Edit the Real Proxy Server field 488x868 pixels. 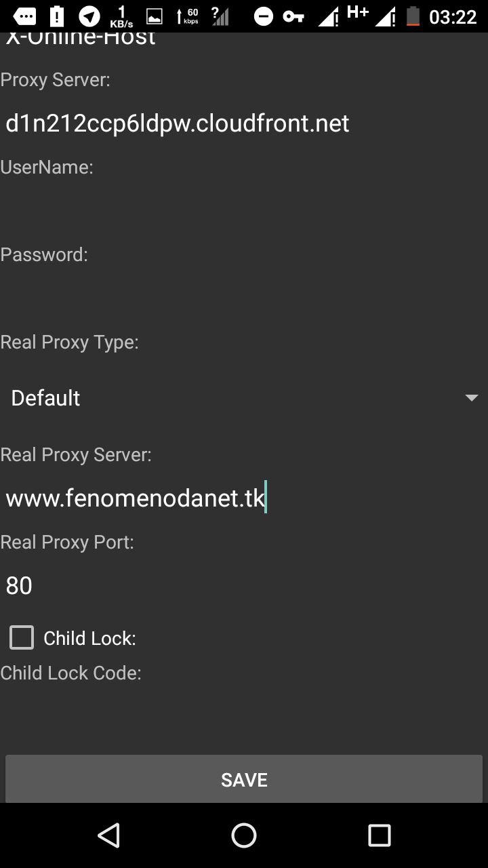tap(244, 498)
